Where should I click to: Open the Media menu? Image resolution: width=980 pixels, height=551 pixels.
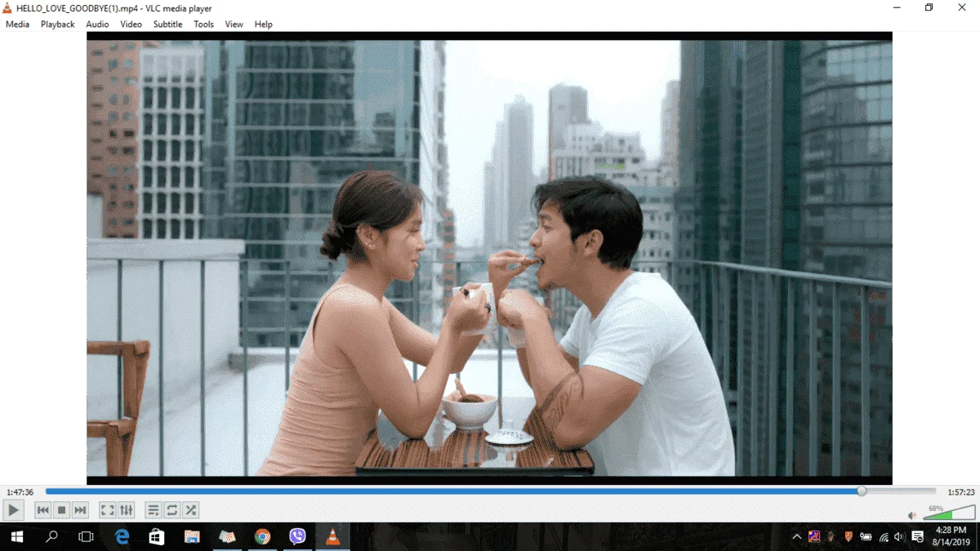[17, 24]
